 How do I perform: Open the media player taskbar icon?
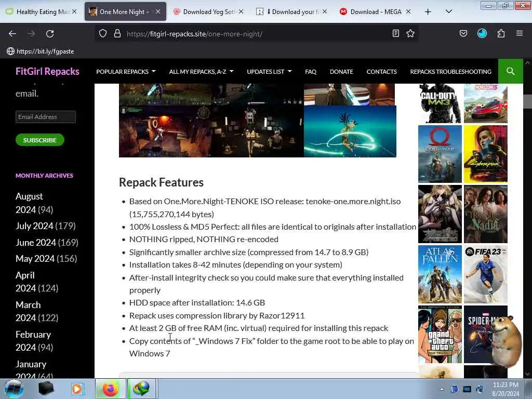click(77, 389)
